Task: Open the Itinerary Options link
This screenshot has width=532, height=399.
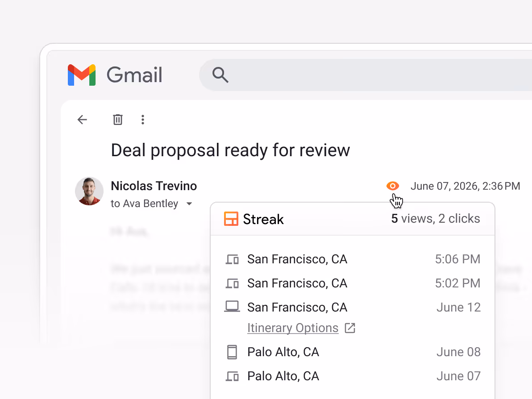Action: (293, 328)
